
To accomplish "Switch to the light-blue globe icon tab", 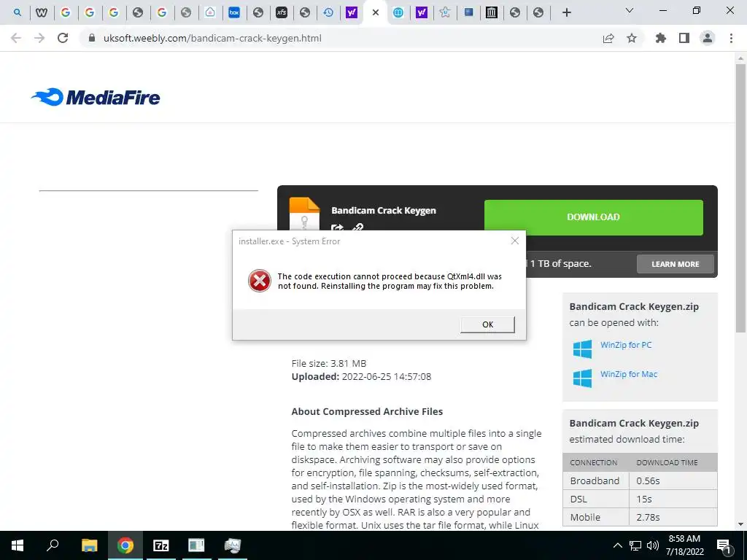I will (x=398, y=12).
